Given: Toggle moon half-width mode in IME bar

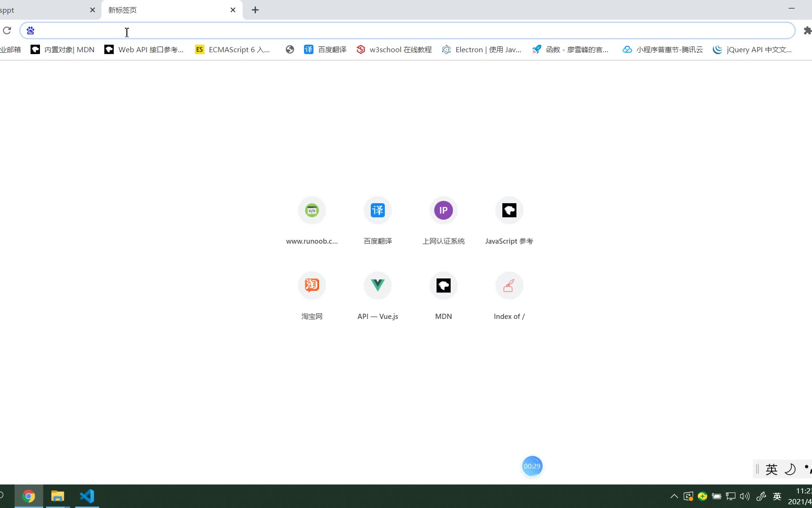Looking at the screenshot, I should click(x=790, y=469).
